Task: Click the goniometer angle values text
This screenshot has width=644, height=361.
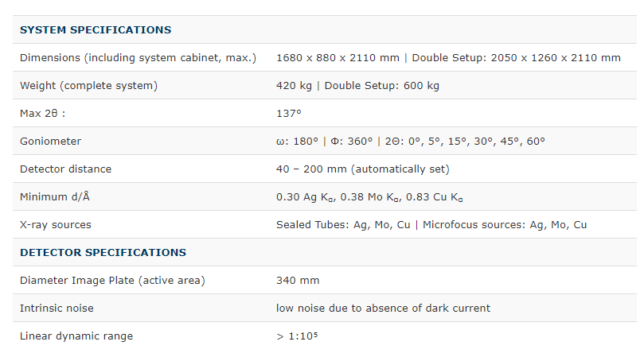Action: 410,142
